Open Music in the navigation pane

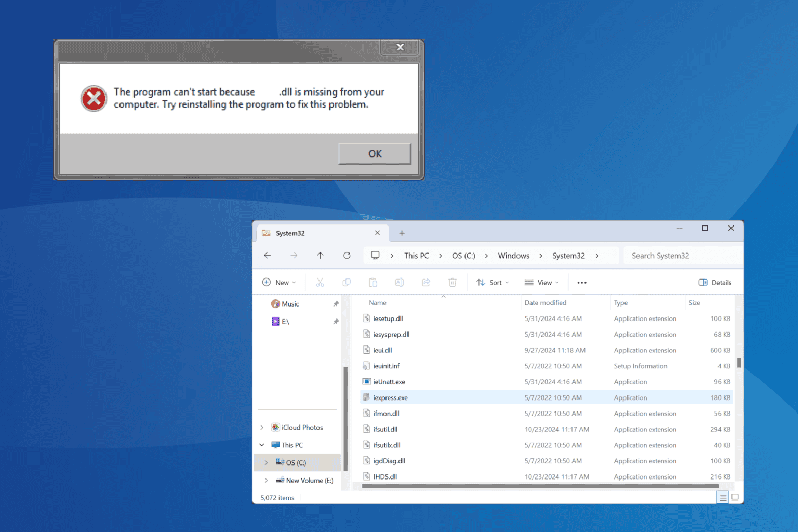(290, 304)
